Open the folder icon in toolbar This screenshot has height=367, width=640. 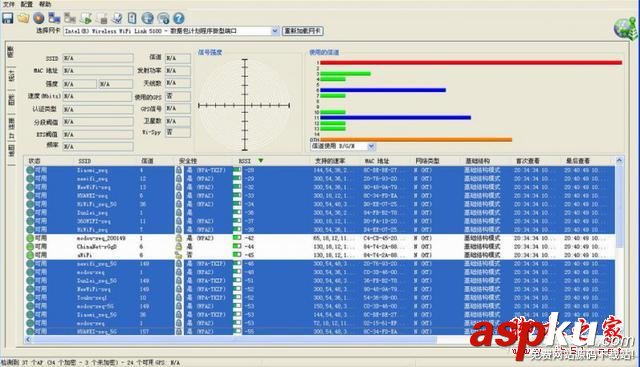[23, 18]
